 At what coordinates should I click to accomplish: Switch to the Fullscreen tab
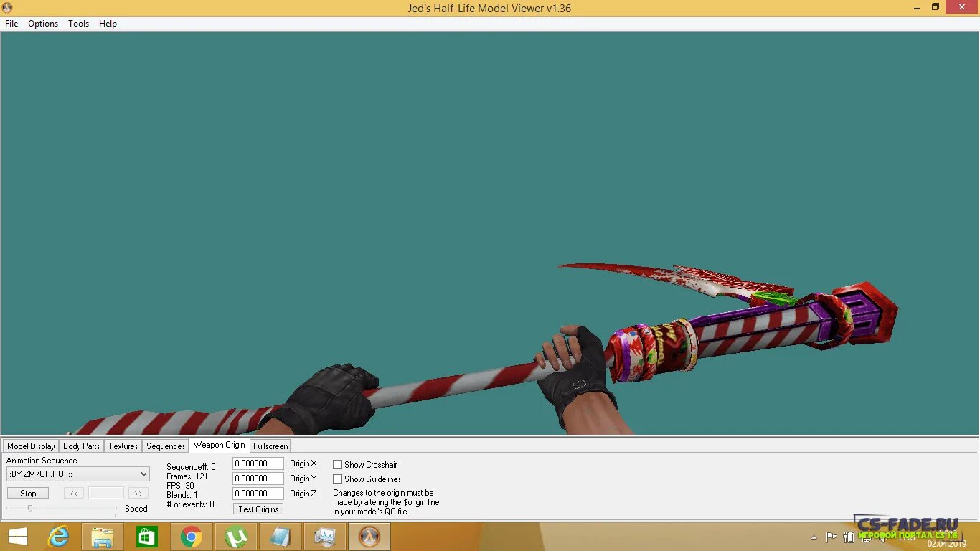(270, 446)
